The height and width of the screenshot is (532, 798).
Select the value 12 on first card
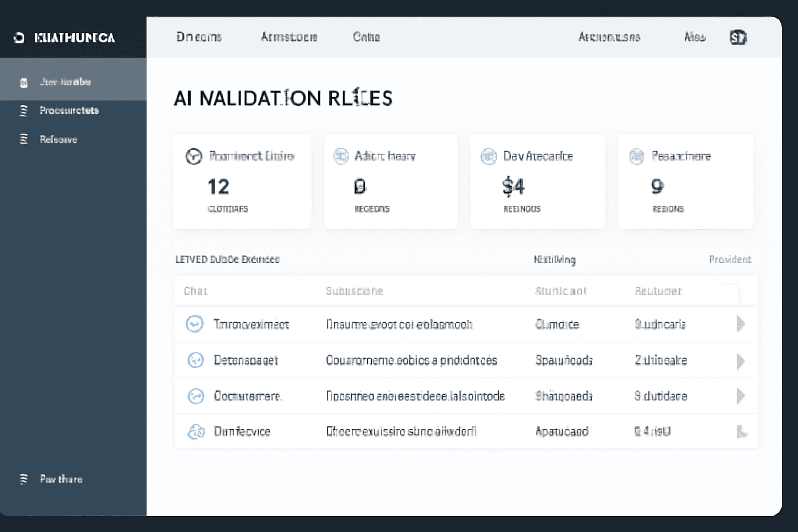pyautogui.click(x=218, y=187)
